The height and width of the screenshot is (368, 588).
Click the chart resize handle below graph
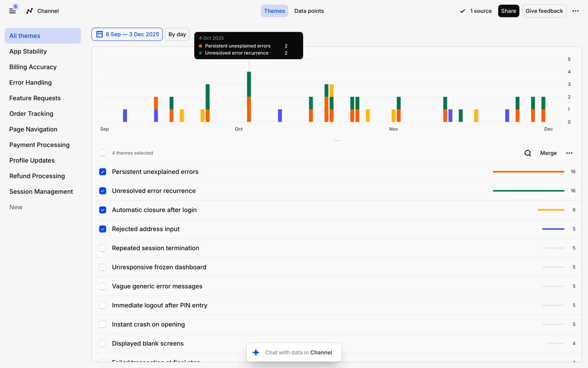coord(337,140)
